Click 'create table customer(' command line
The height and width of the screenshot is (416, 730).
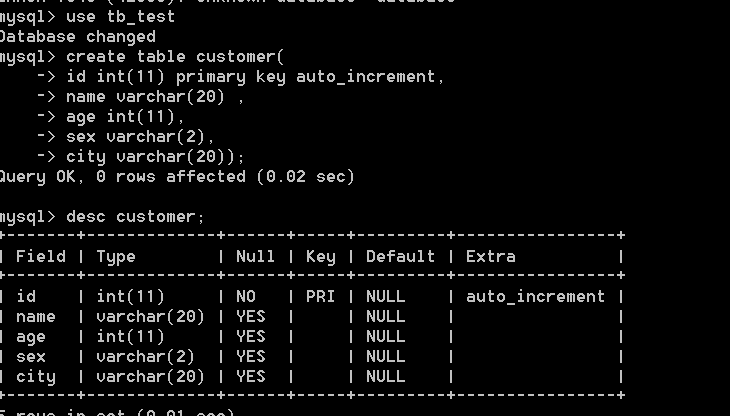coord(175,57)
